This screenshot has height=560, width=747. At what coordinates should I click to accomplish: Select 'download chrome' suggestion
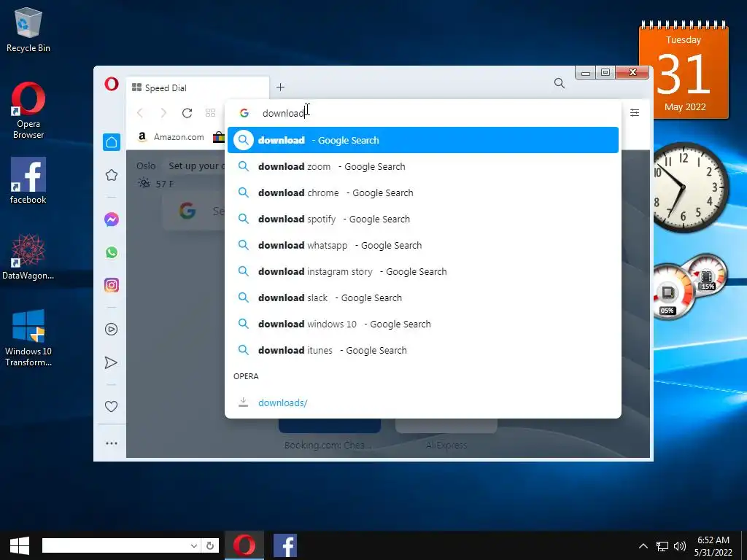[423, 192]
